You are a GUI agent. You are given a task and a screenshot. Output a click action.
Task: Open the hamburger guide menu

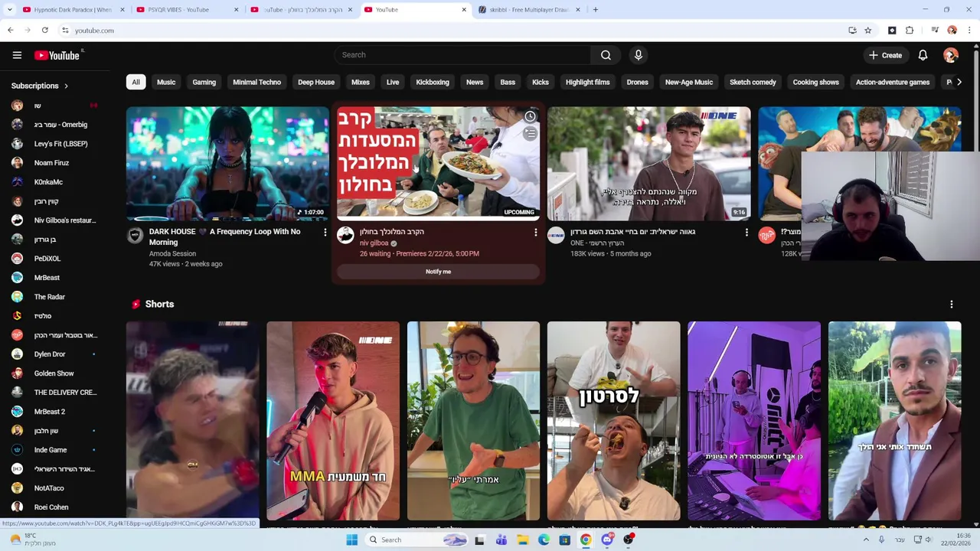tap(17, 55)
